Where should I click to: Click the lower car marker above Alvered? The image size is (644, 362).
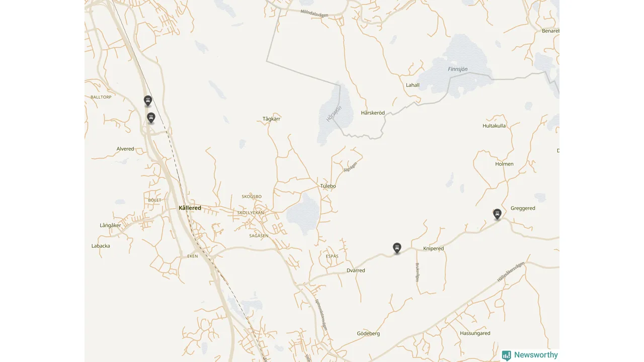[151, 118]
